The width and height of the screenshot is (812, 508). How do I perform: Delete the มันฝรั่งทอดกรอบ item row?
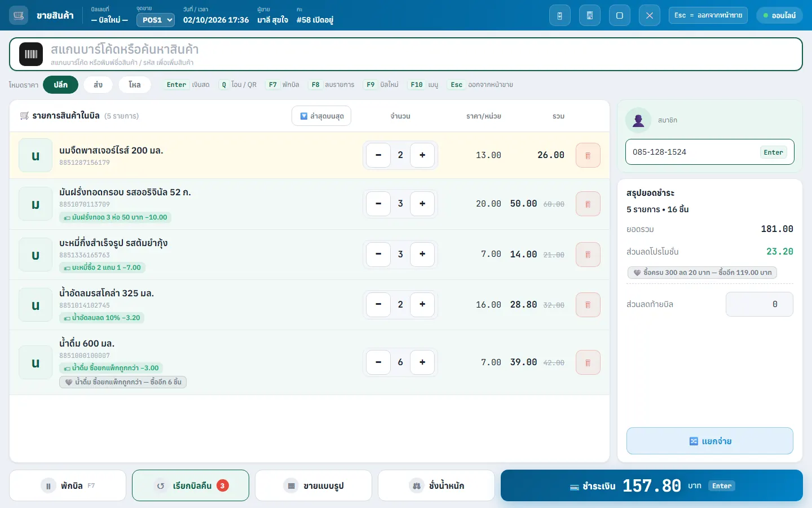point(588,204)
